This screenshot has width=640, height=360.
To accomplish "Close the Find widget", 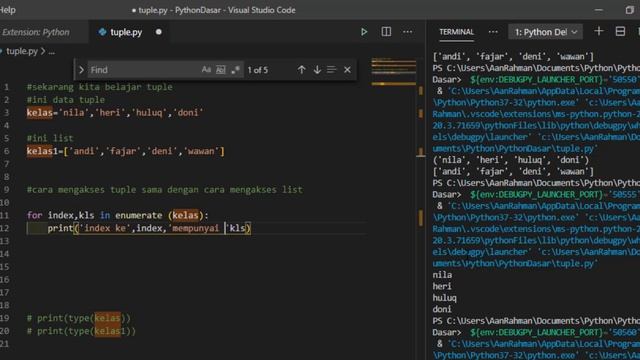I will (x=347, y=70).
